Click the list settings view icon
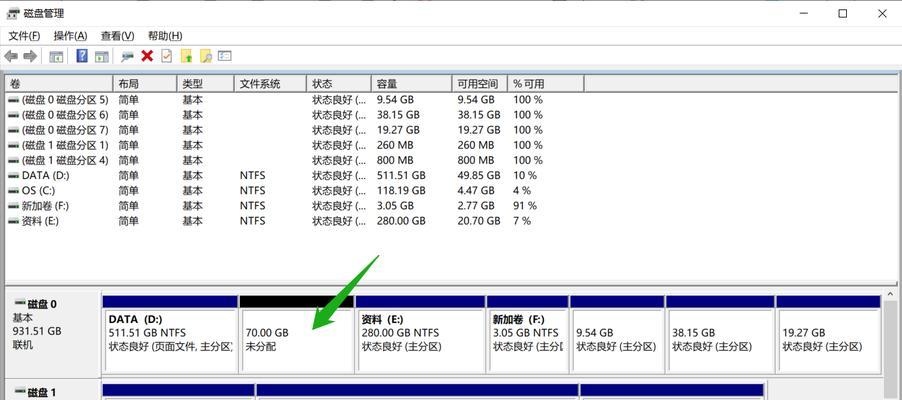Image resolution: width=902 pixels, height=400 pixels. pos(225,56)
